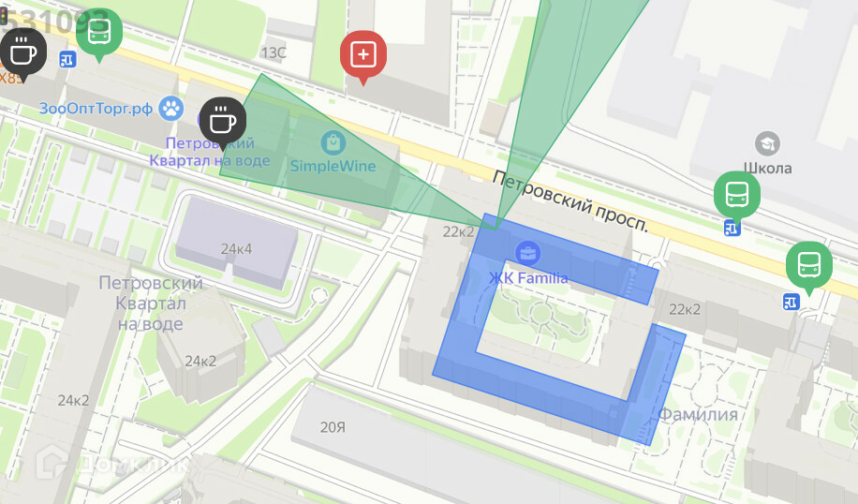The image size is (858, 504).
Task: Click the top-left coffee cup pin
Action: click(x=23, y=53)
